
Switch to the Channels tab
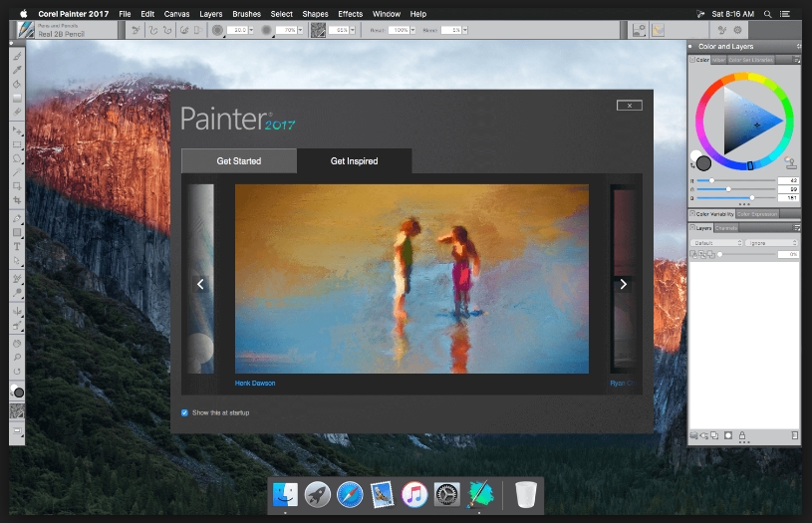(x=726, y=228)
